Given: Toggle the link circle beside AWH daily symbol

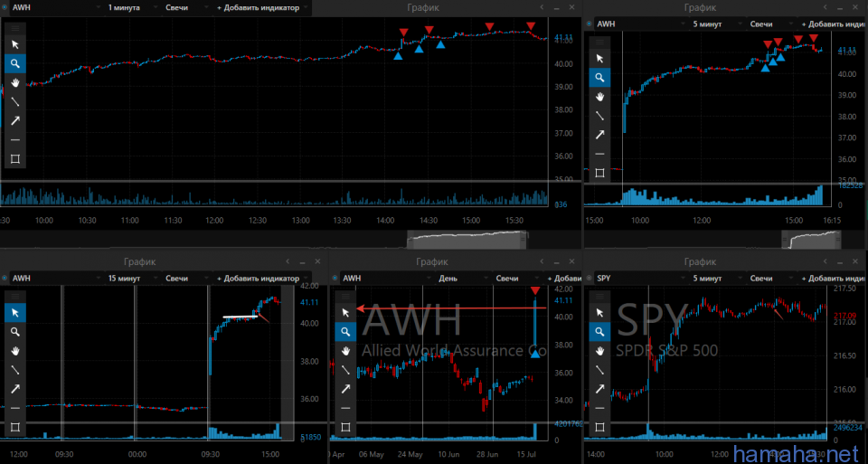Looking at the screenshot, I should (335, 279).
